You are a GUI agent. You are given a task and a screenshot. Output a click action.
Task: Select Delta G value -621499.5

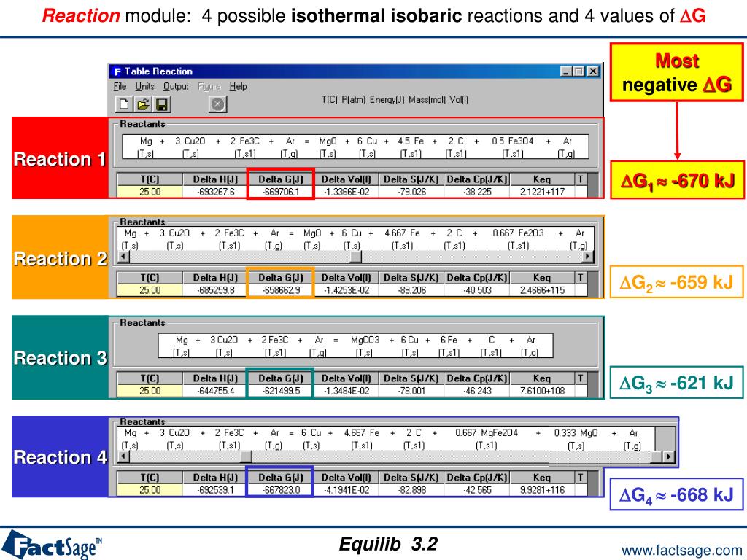click(281, 391)
